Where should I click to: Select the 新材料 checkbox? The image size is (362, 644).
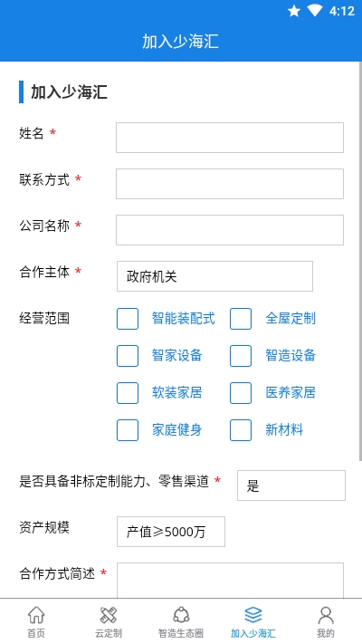[x=241, y=430]
